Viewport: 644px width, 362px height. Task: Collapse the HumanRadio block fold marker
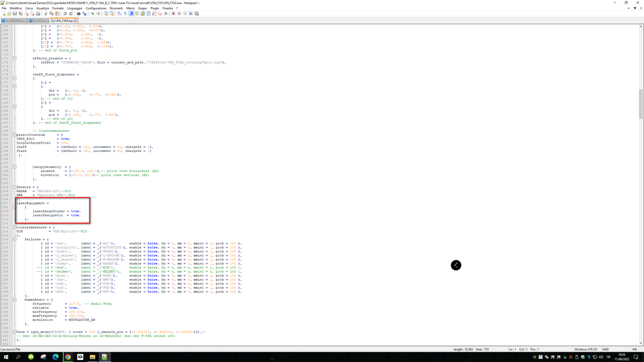(x=14, y=300)
